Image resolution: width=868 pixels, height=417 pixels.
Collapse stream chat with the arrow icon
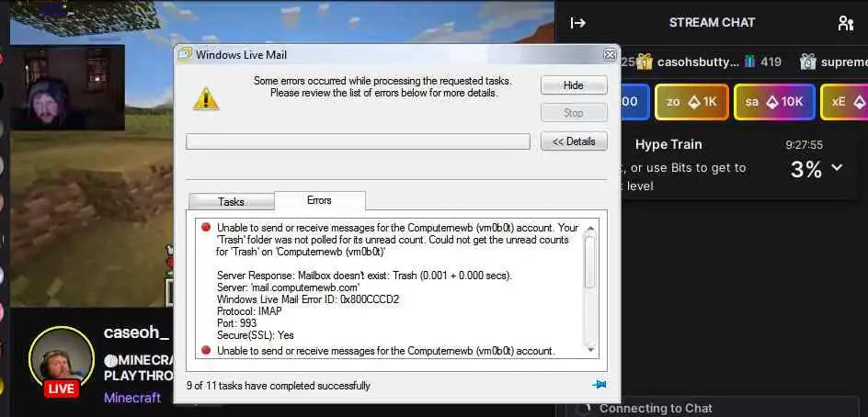pyautogui.click(x=578, y=23)
